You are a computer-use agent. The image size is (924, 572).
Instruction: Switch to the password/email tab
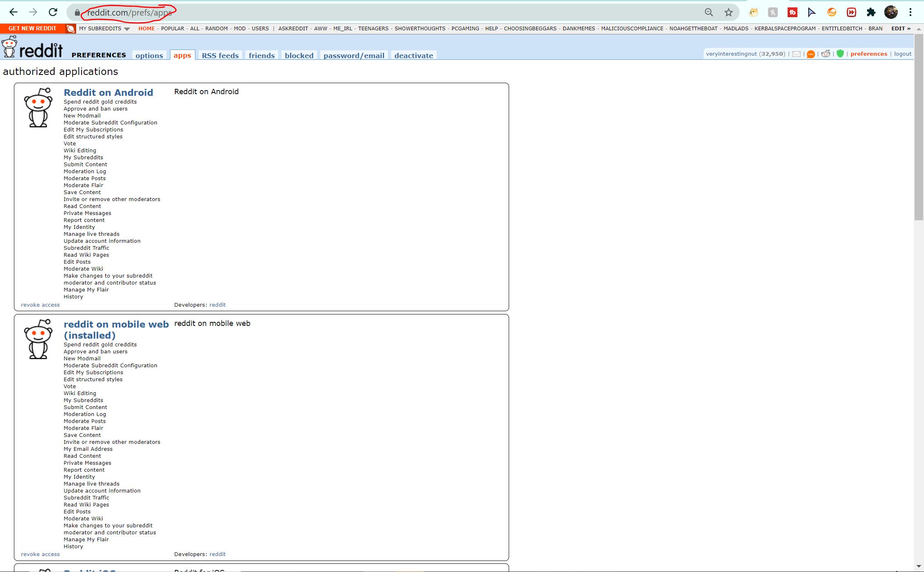click(x=354, y=55)
